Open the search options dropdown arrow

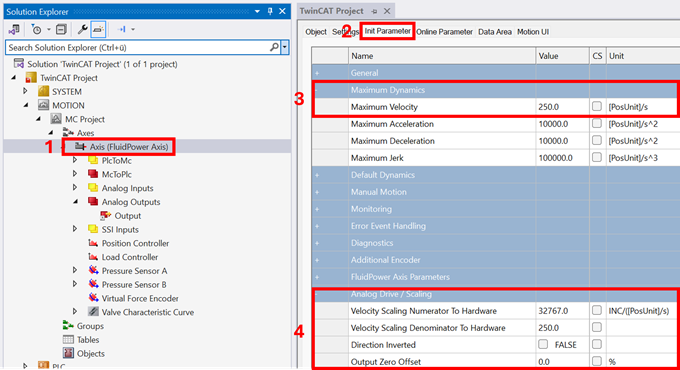284,47
